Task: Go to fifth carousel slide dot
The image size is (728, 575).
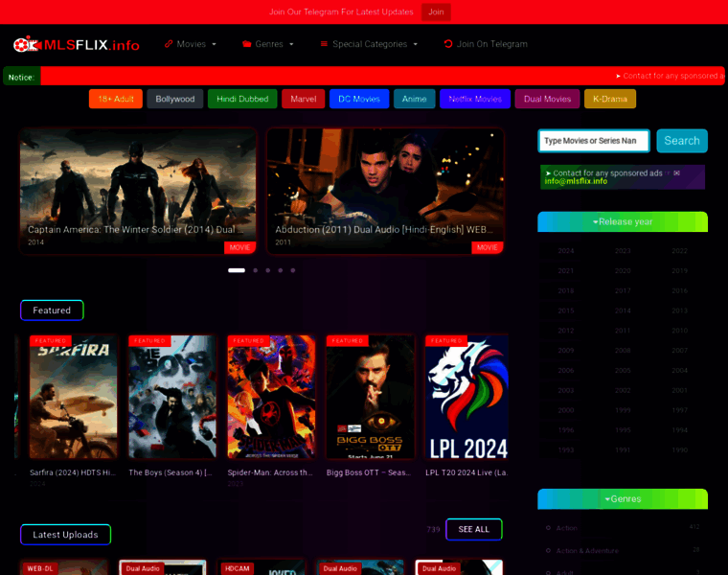Action: pyautogui.click(x=293, y=270)
